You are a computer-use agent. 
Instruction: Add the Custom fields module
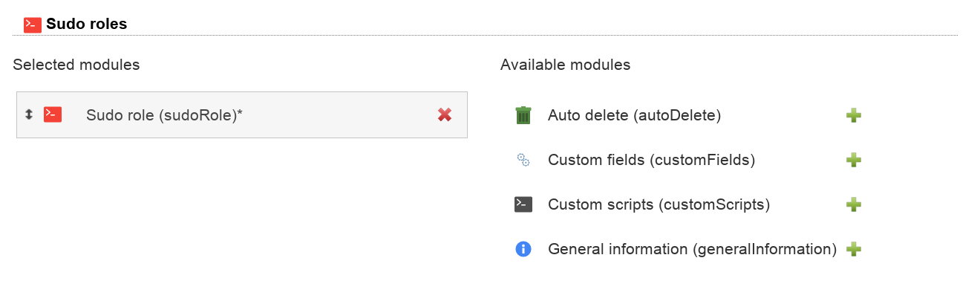[x=854, y=160]
